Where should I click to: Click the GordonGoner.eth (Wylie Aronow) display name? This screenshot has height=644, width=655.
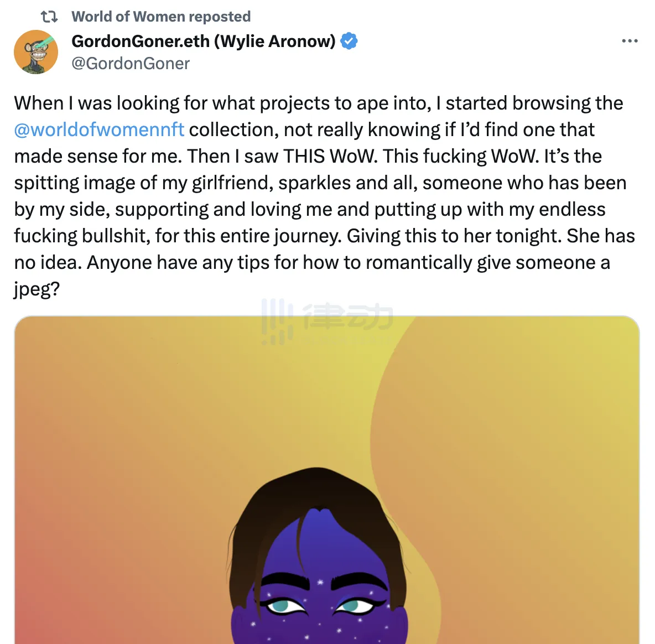[204, 41]
